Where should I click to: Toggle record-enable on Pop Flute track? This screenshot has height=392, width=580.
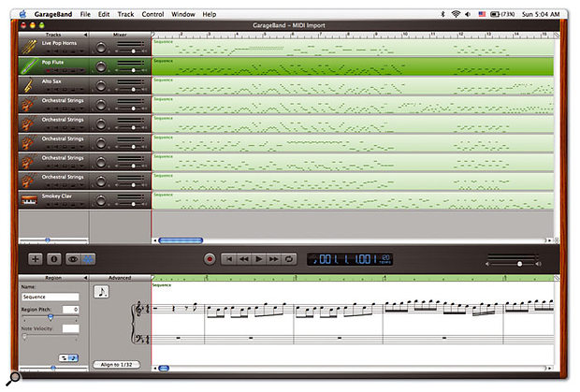click(49, 70)
